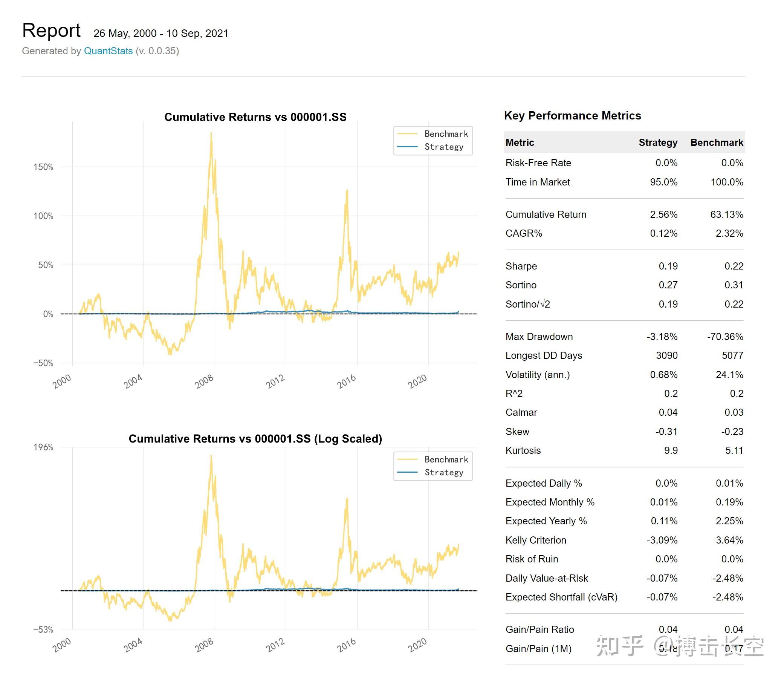784x677 pixels.
Task: Click the Key Performance Metrics heading
Action: [x=572, y=115]
